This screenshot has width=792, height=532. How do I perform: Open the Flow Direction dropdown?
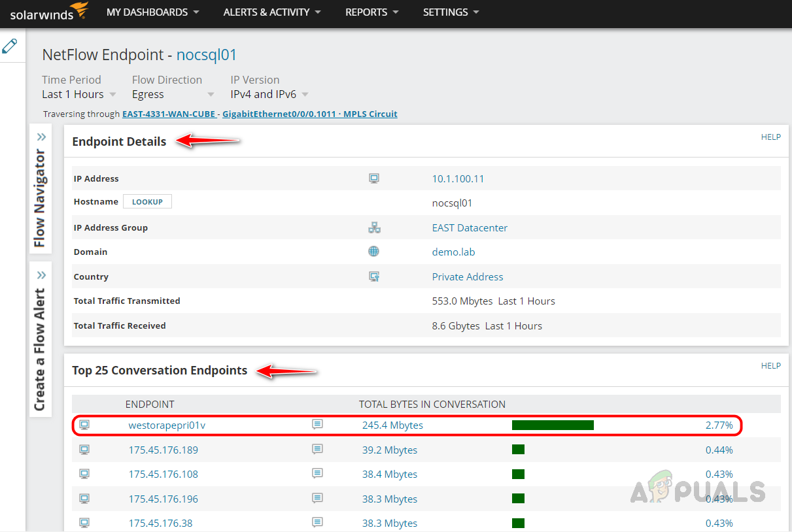(x=173, y=94)
